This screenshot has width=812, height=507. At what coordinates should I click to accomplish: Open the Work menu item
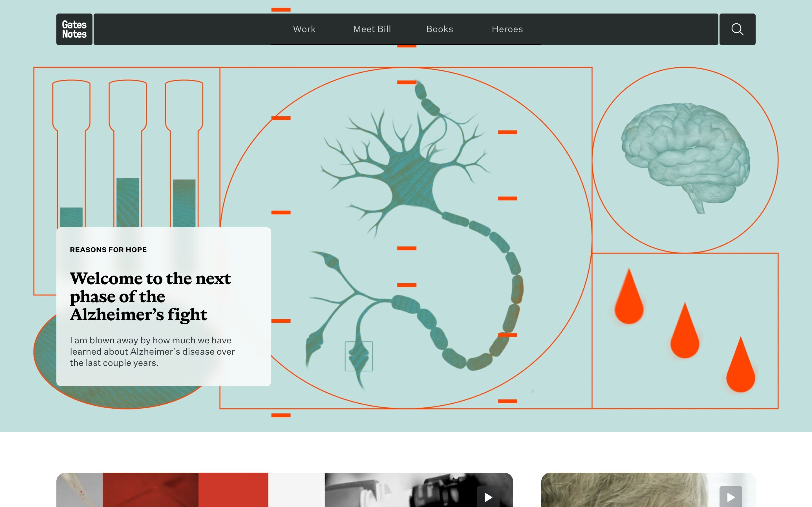(304, 29)
